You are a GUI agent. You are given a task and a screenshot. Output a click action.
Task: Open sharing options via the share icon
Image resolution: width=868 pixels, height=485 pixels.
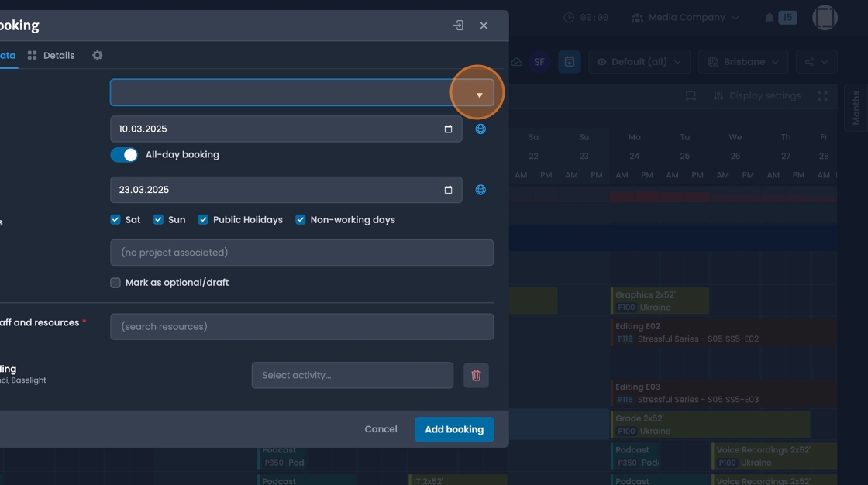(x=817, y=61)
